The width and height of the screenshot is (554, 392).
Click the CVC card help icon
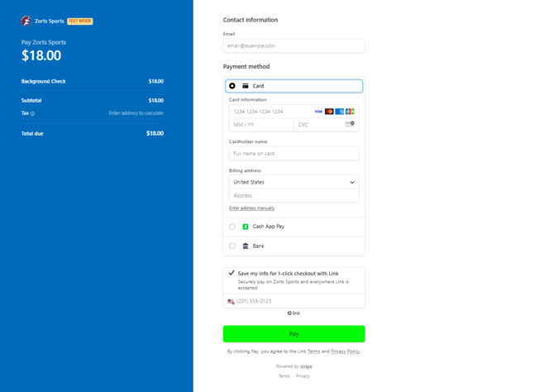coord(350,125)
